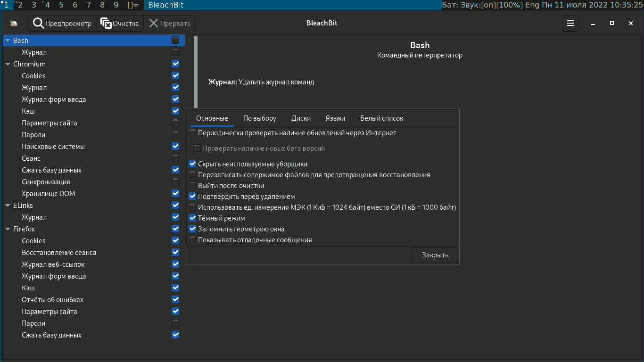Start cleaning with the Очистка button

(x=120, y=23)
